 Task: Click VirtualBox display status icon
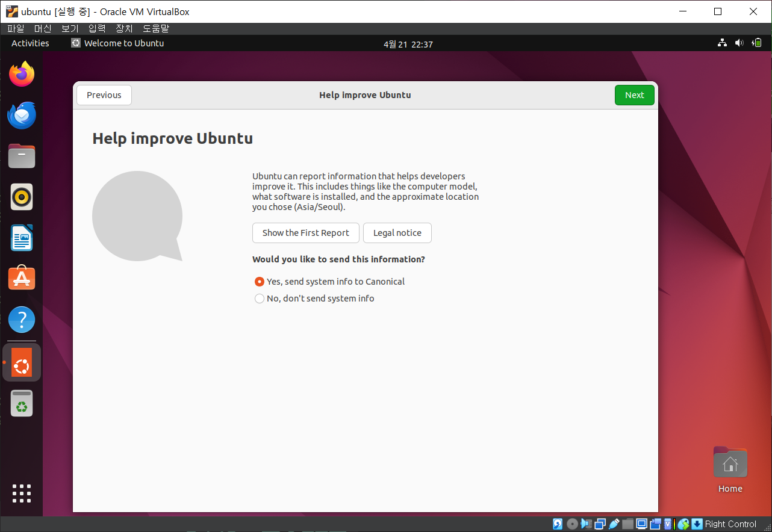click(x=642, y=524)
